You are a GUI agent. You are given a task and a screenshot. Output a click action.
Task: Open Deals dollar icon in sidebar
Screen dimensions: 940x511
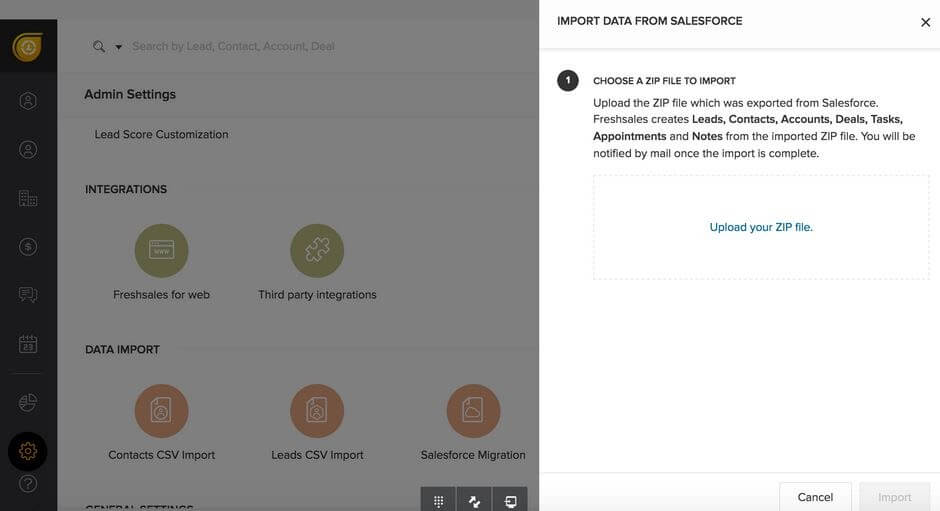(28, 247)
